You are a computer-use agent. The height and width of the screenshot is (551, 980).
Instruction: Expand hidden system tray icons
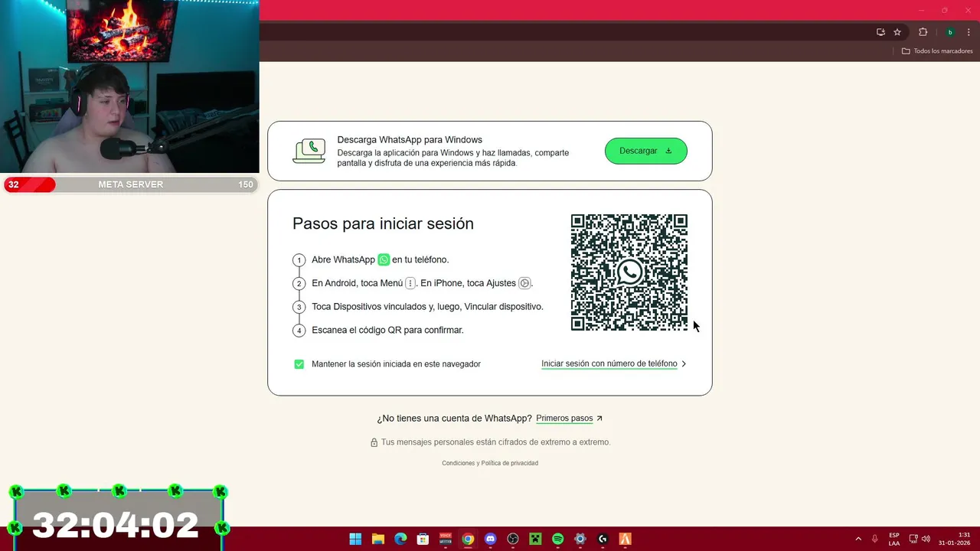(858, 539)
